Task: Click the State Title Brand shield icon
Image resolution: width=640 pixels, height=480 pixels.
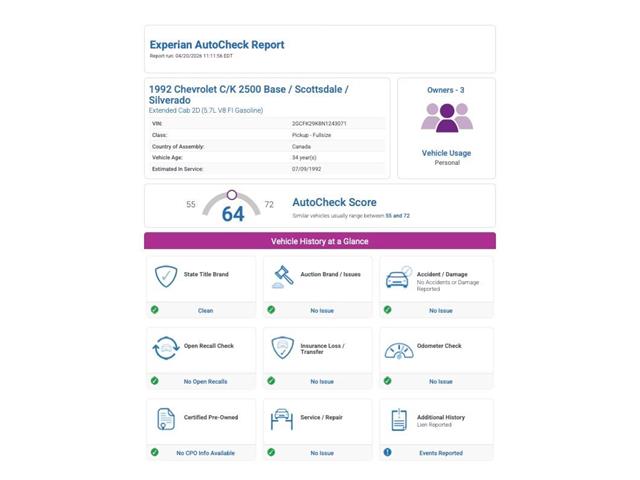Action: 166,277
